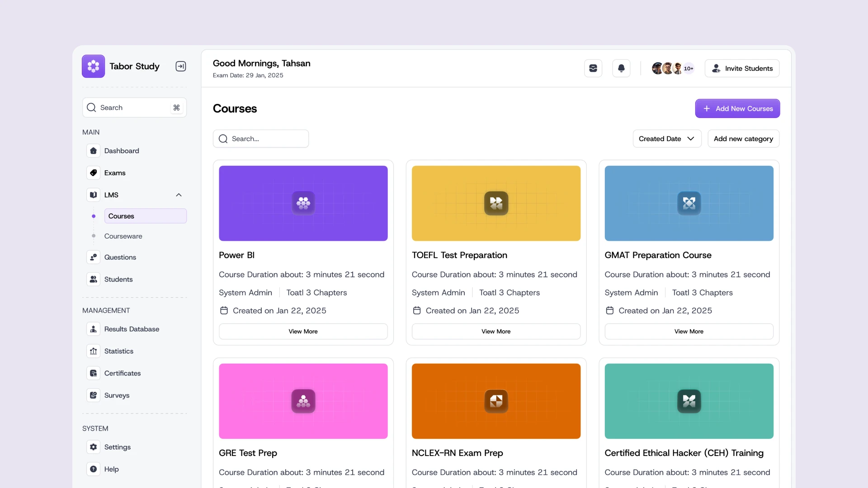This screenshot has width=868, height=488.
Task: Click the Dashboard home icon
Action: pos(93,150)
